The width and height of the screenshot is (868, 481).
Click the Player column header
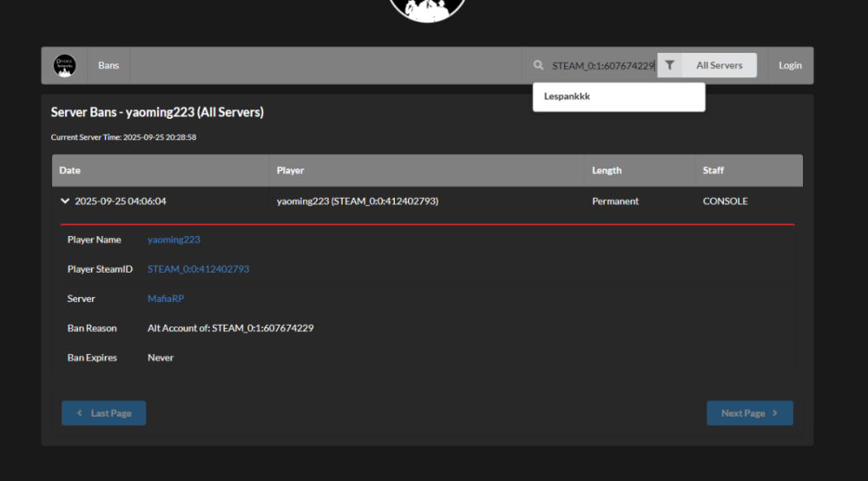(291, 171)
